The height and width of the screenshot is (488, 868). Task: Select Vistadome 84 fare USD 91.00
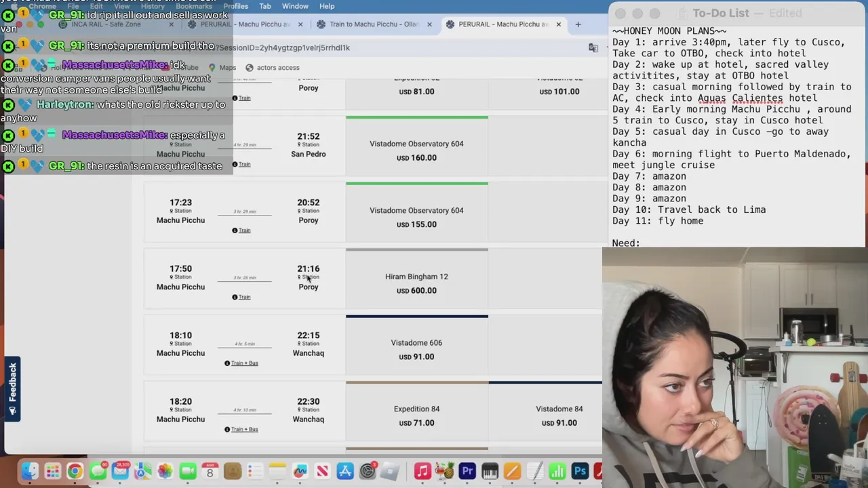click(x=545, y=412)
